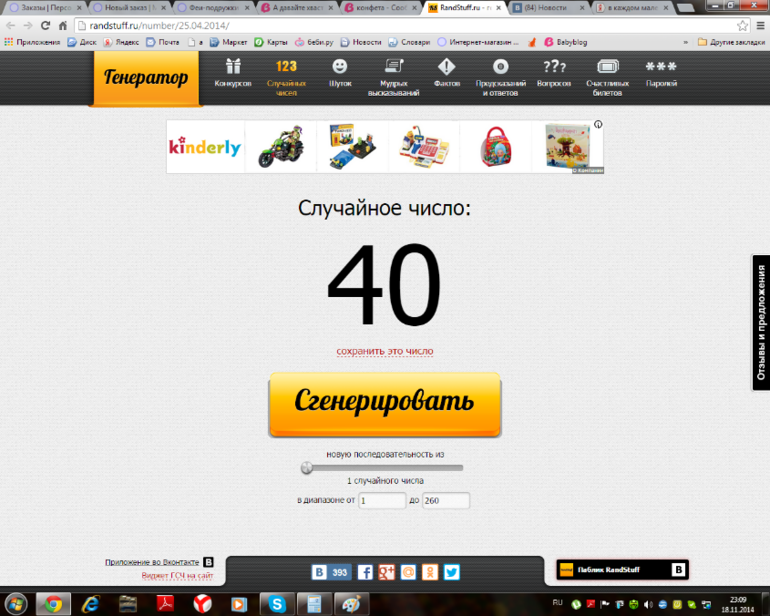The image size is (770, 616).
Task: Open the Шуток smiley face generator
Action: 340,73
